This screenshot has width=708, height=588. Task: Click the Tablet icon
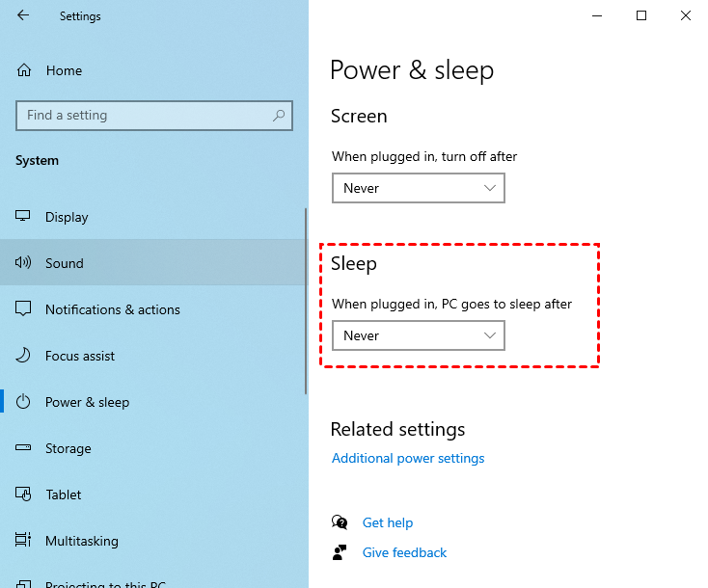point(23,494)
